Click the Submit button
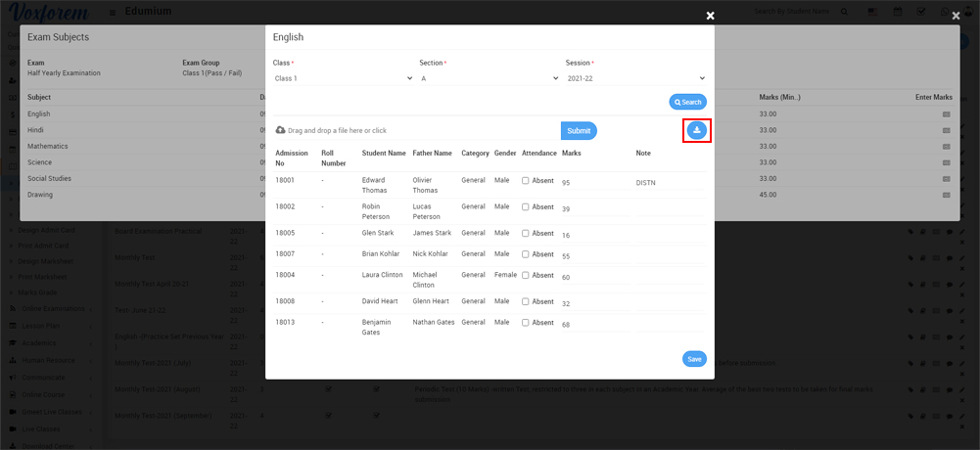 [579, 131]
